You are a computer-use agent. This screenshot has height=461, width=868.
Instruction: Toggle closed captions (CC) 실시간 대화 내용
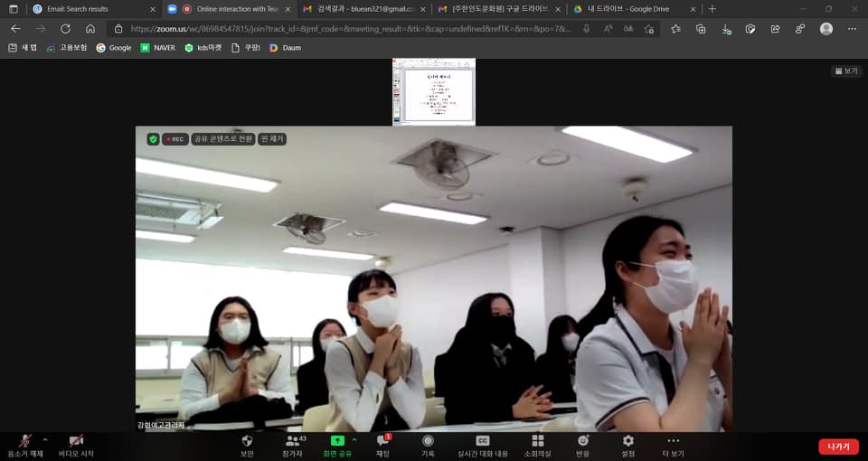[482, 441]
